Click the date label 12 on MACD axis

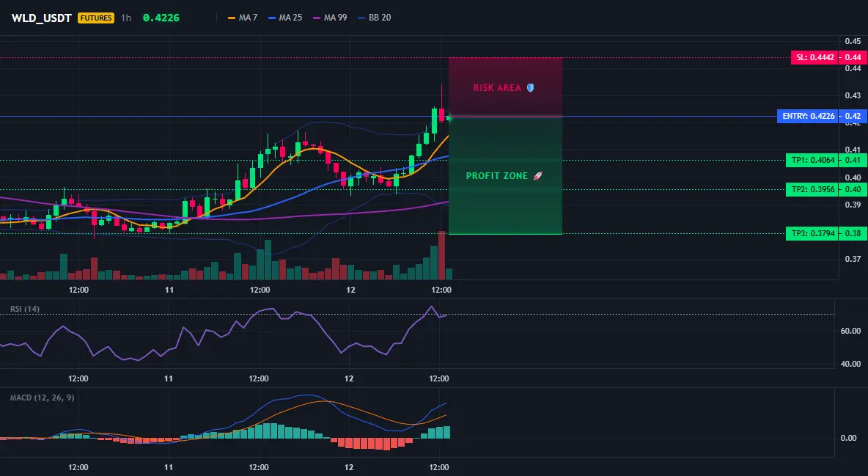coord(349,467)
